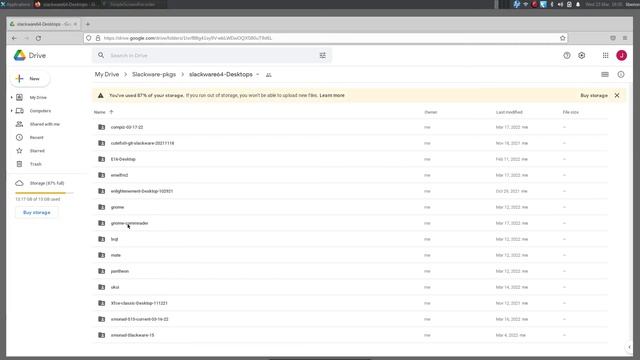Screen dimensions: 640x360
Task: Click the Trash bin icon
Action: point(19,164)
